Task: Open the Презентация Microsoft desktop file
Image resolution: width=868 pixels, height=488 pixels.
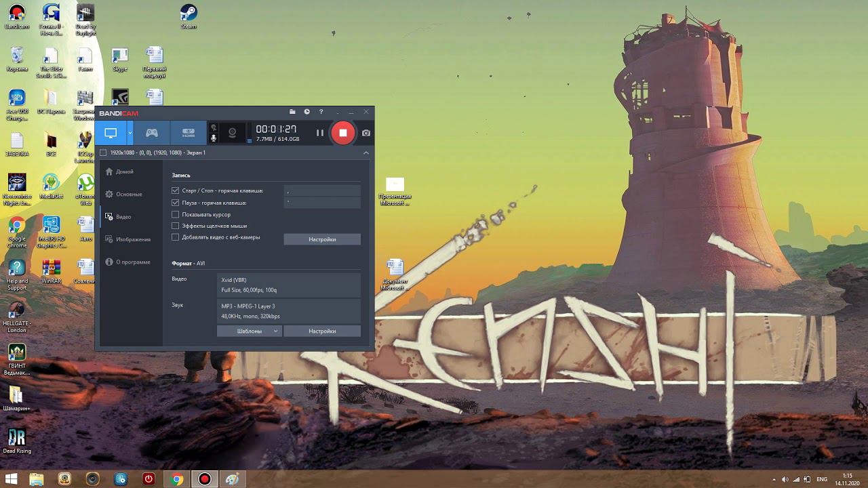Action: (x=395, y=192)
